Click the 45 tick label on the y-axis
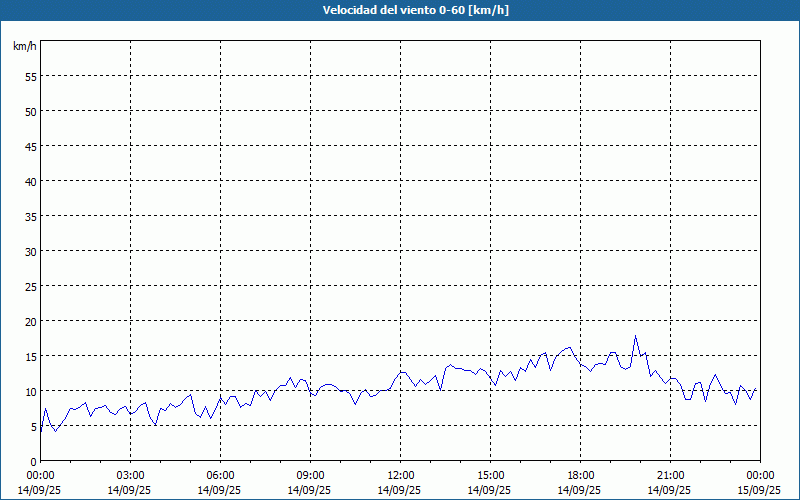Viewport: 800px width, 500px height. click(x=31, y=146)
